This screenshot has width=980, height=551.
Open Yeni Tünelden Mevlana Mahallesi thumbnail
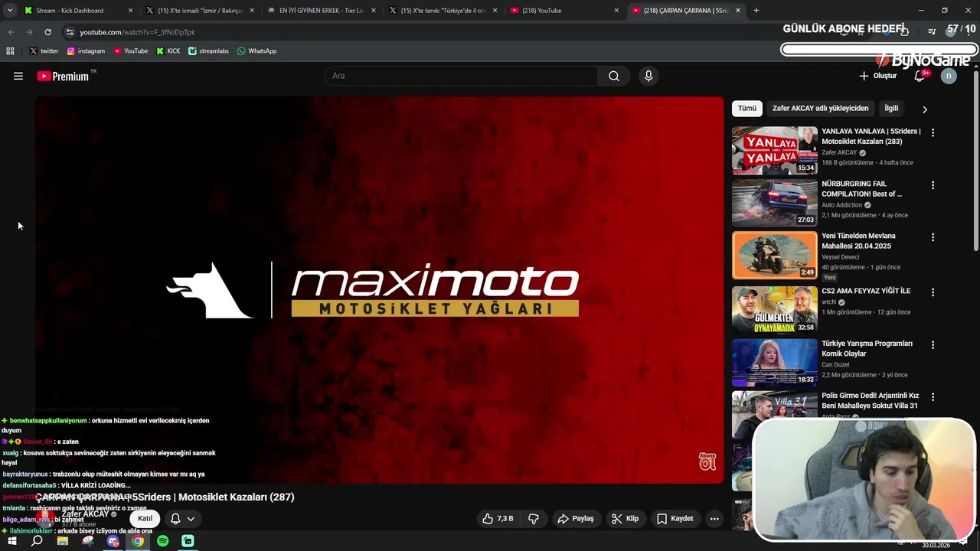tap(774, 255)
